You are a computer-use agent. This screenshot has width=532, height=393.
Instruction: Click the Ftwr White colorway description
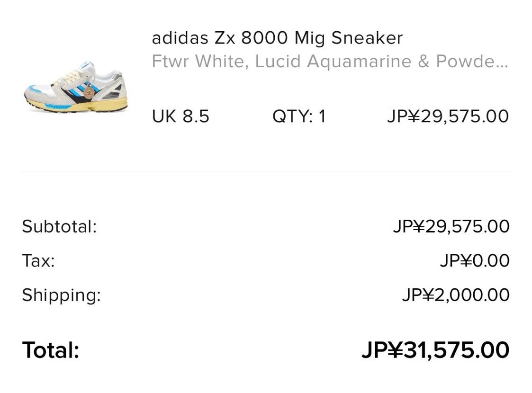coord(199,62)
